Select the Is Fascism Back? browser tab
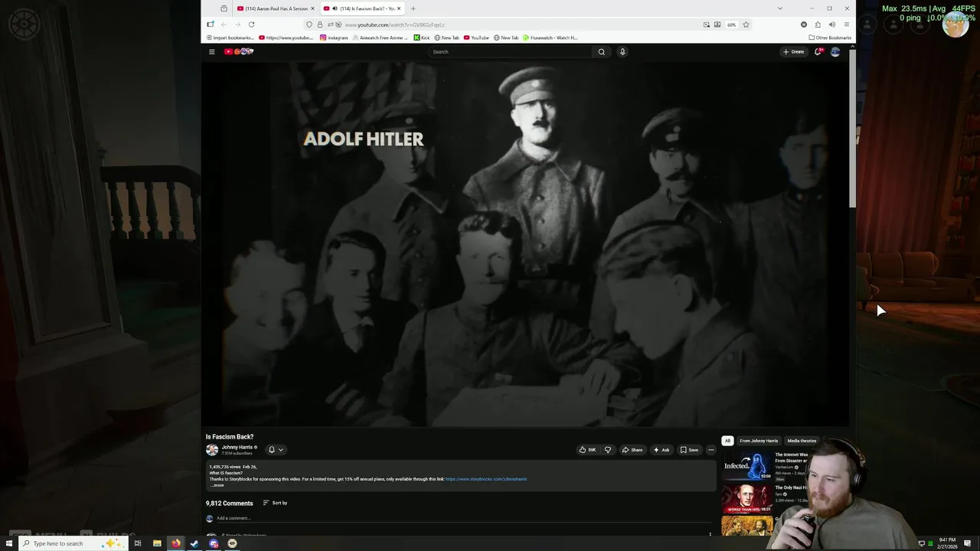The image size is (980, 551). coord(361,8)
